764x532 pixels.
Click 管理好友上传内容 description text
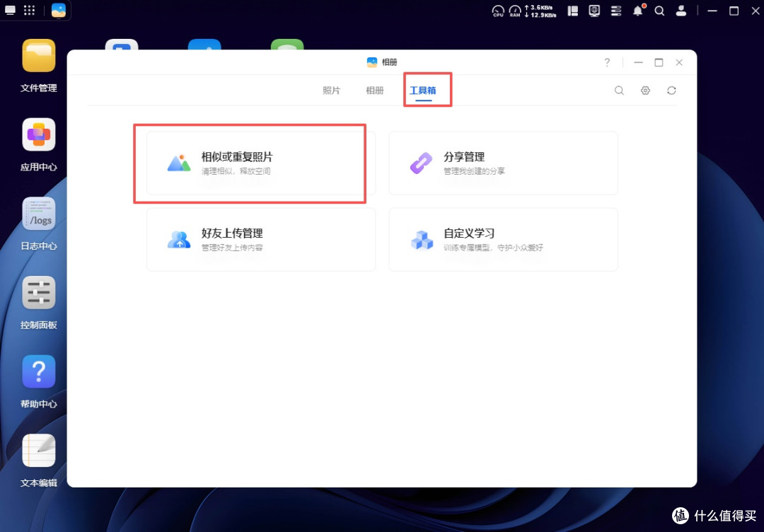(232, 248)
